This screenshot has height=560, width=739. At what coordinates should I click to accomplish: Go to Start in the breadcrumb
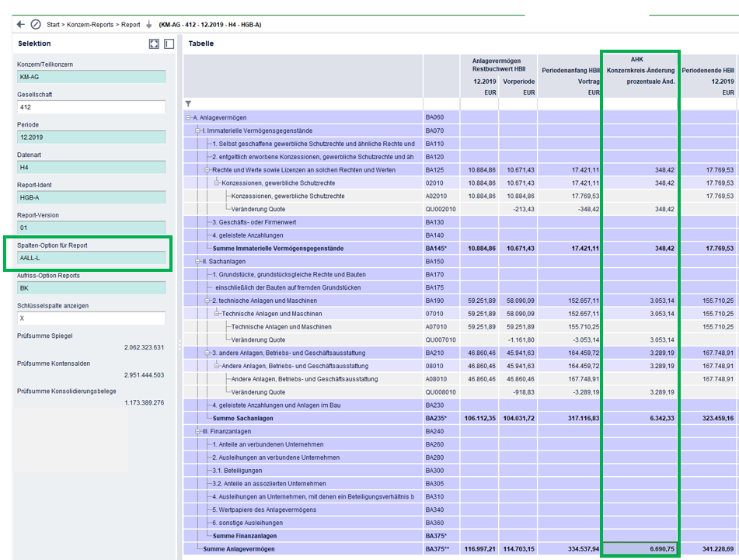coord(54,25)
